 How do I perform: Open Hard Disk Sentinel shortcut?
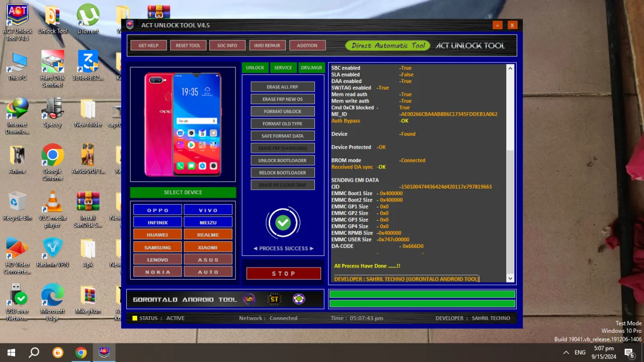coord(53,69)
